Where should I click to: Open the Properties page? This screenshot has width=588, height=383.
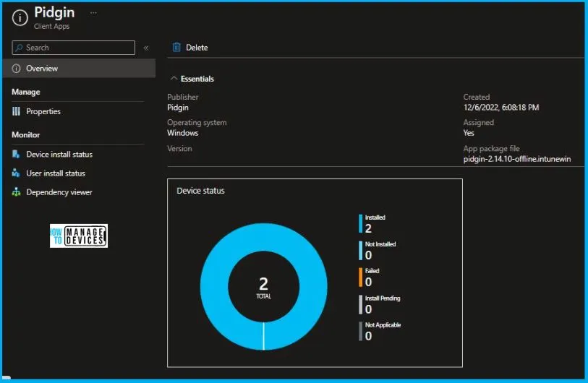43,111
